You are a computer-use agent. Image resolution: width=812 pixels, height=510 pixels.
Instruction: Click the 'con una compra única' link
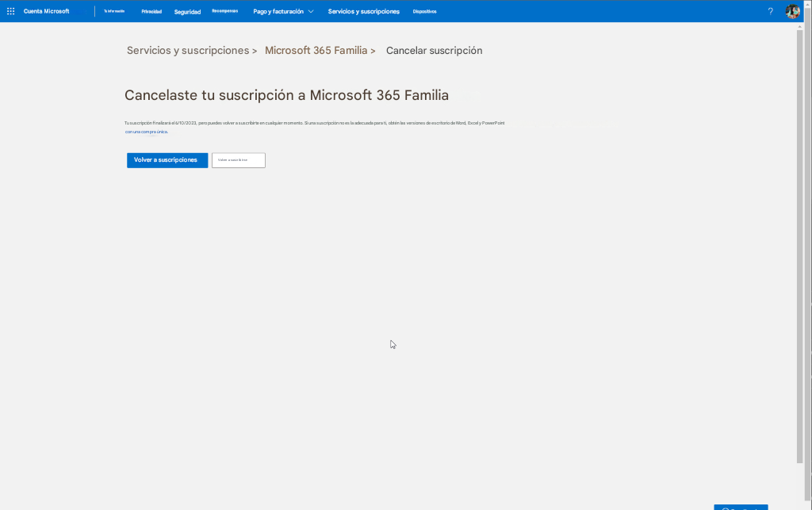point(147,132)
